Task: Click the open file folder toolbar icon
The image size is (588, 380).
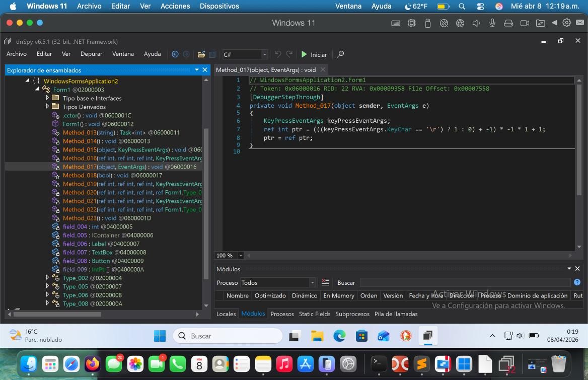Action: (x=201, y=54)
